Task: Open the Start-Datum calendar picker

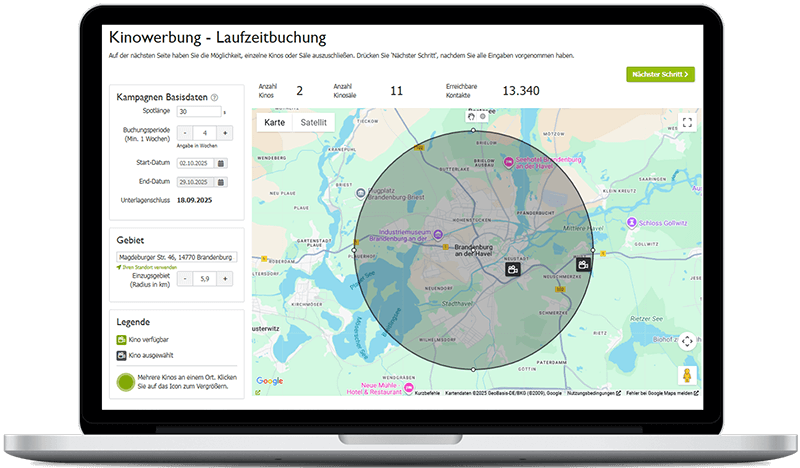Action: [x=221, y=162]
